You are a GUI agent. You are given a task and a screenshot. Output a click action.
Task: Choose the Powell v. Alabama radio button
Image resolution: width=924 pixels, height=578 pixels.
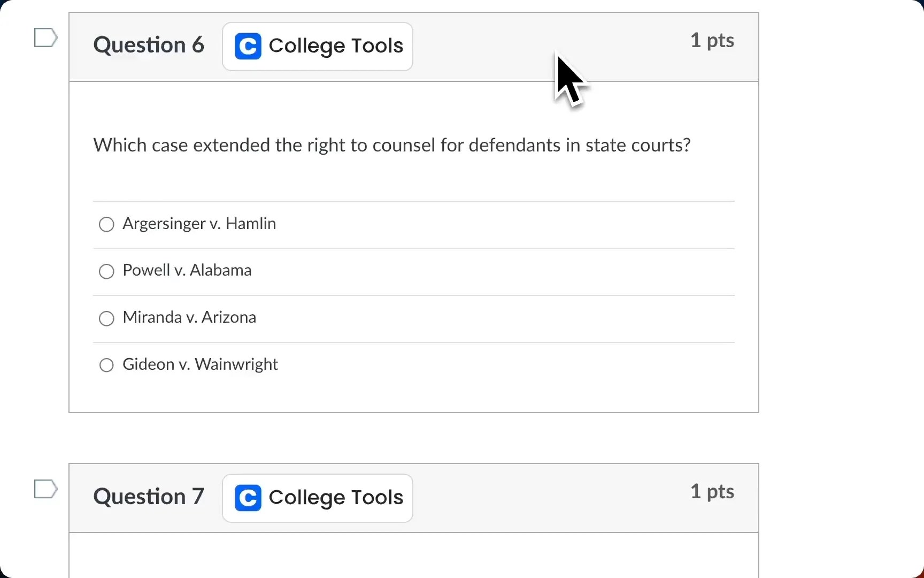(107, 271)
